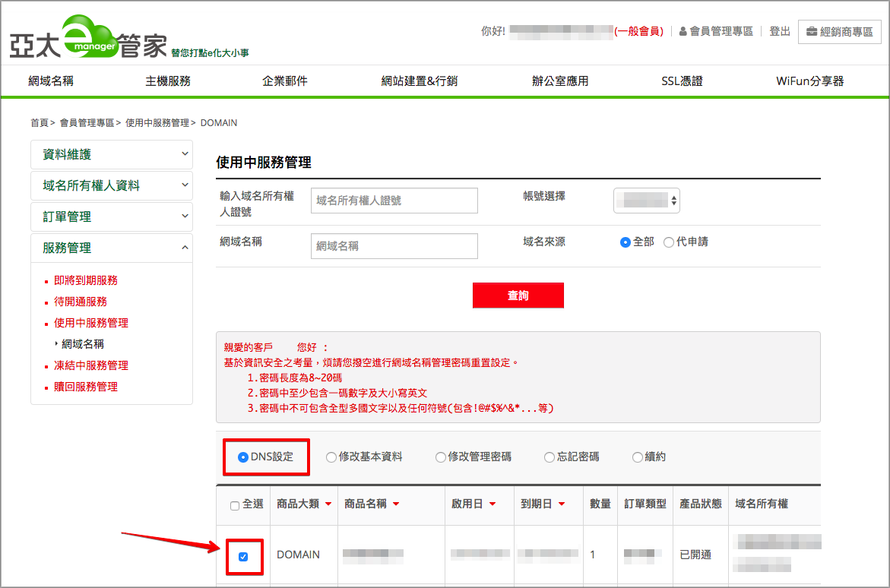
Task: Click the person icon beside 會員管理專區
Action: point(683,32)
